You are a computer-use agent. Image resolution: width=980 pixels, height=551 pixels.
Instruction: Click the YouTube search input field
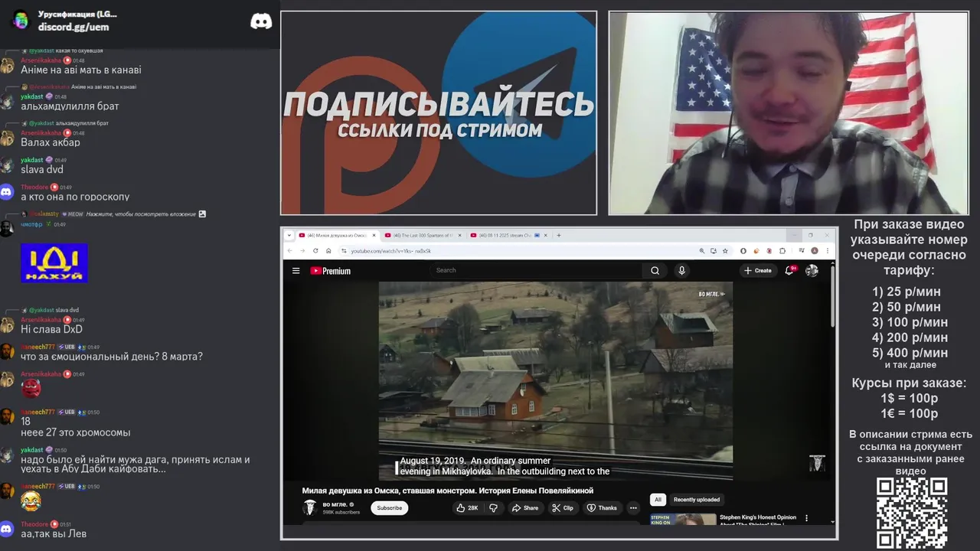[x=536, y=270]
